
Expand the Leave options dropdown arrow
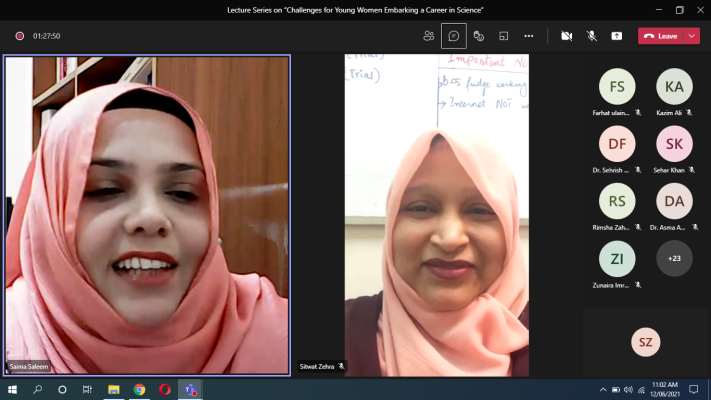[692, 36]
